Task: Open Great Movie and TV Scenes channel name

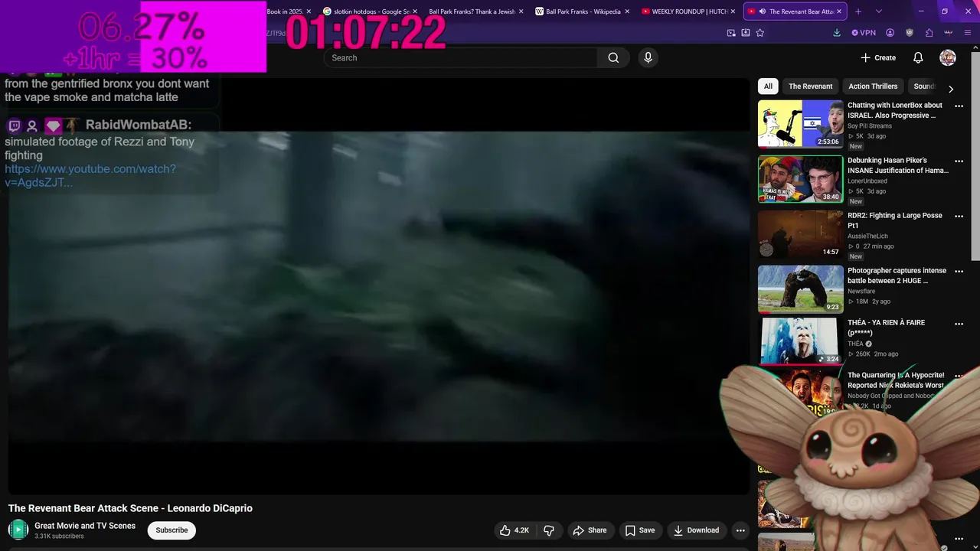Action: 85,526
